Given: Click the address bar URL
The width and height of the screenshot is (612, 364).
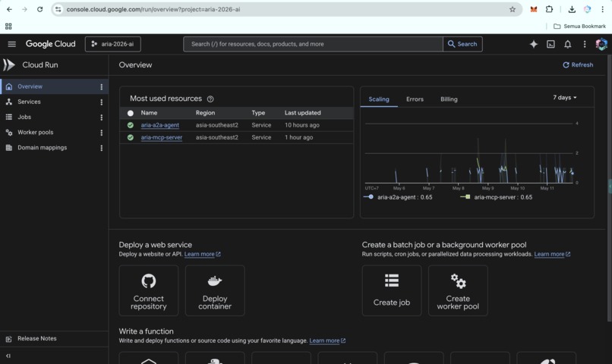Looking at the screenshot, I should [x=153, y=9].
